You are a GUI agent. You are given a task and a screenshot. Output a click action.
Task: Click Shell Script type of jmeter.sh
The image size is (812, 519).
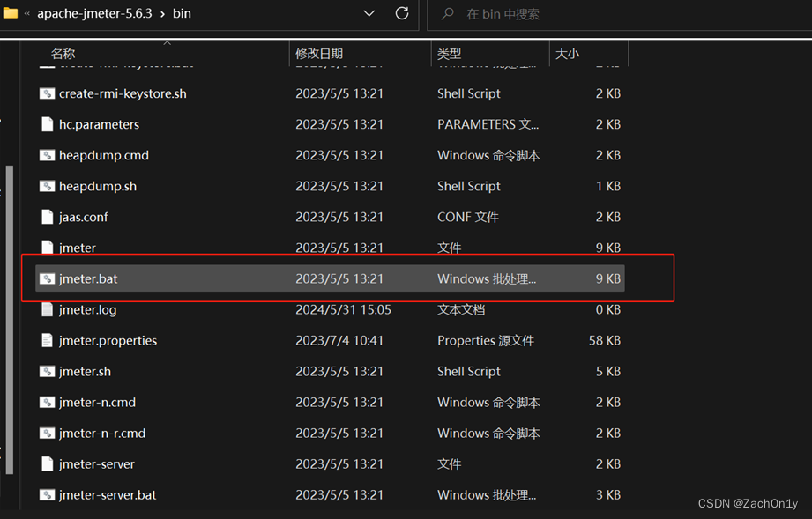(469, 372)
